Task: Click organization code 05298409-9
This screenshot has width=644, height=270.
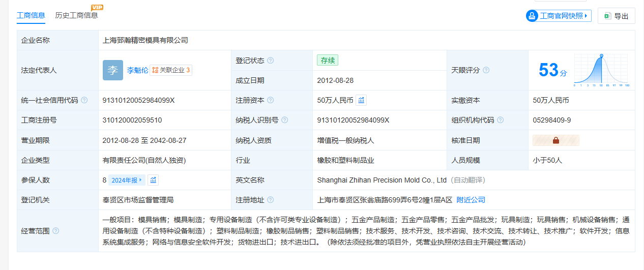Action: (552, 120)
